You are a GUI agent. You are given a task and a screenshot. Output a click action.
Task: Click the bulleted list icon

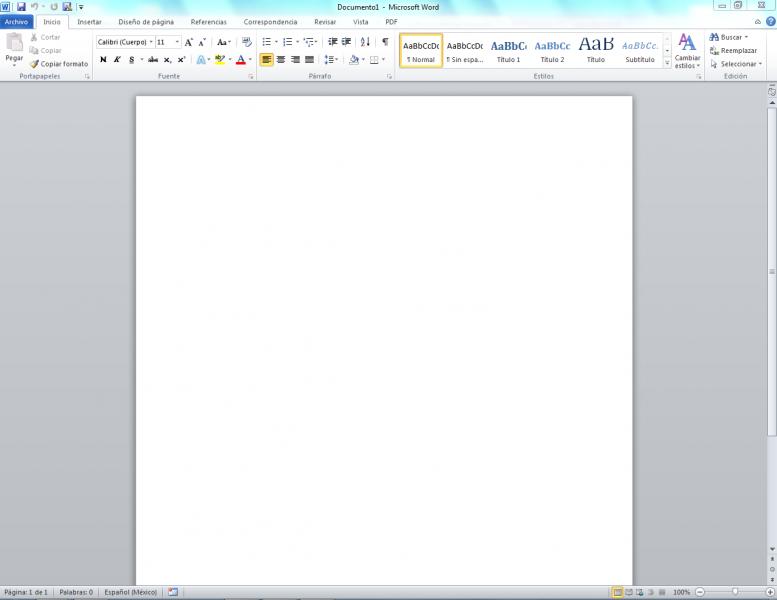tap(267, 42)
